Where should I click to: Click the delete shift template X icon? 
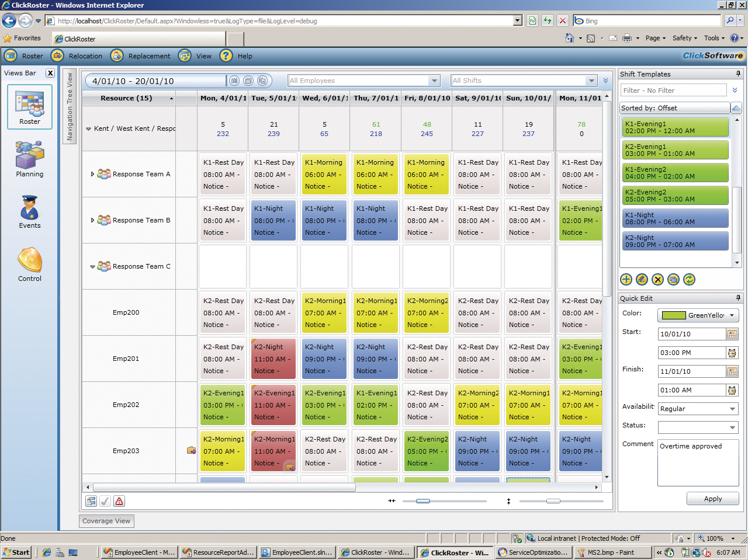click(657, 280)
